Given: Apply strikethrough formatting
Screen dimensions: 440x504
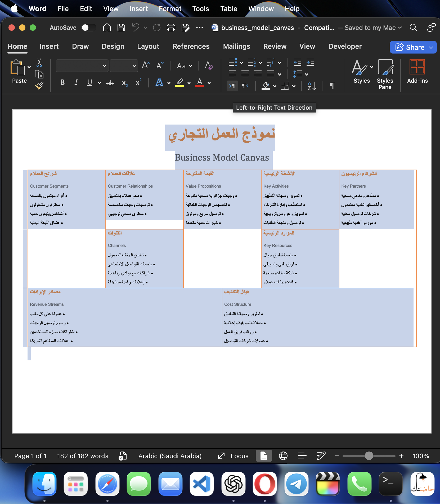Looking at the screenshot, I should 110,83.
